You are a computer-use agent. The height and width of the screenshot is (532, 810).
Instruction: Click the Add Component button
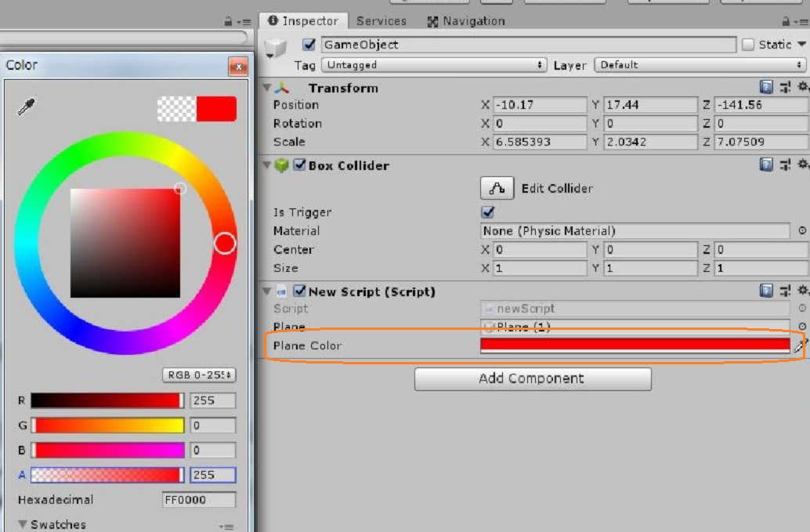coord(533,378)
